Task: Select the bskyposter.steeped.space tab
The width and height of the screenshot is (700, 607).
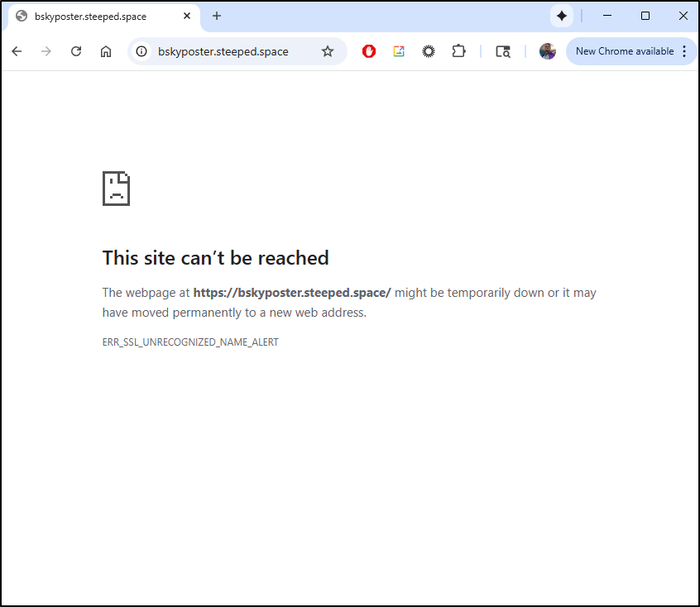Action: coord(91,17)
